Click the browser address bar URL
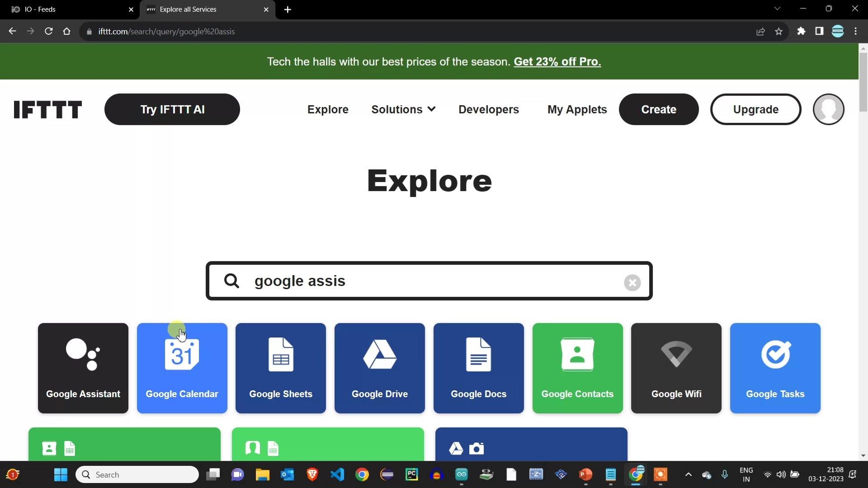Image resolution: width=868 pixels, height=488 pixels. (x=166, y=32)
